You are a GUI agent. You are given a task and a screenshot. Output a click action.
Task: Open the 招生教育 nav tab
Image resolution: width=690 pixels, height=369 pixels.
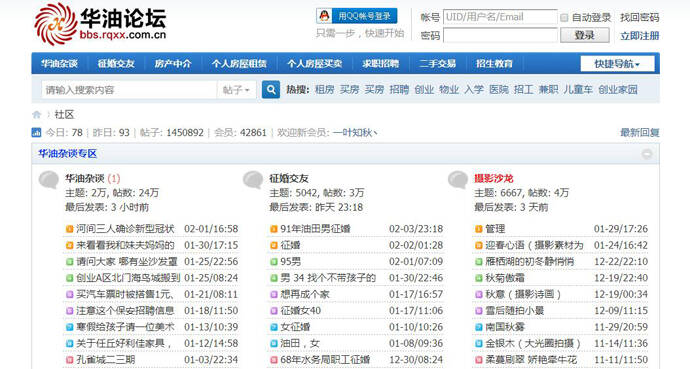pyautogui.click(x=494, y=64)
